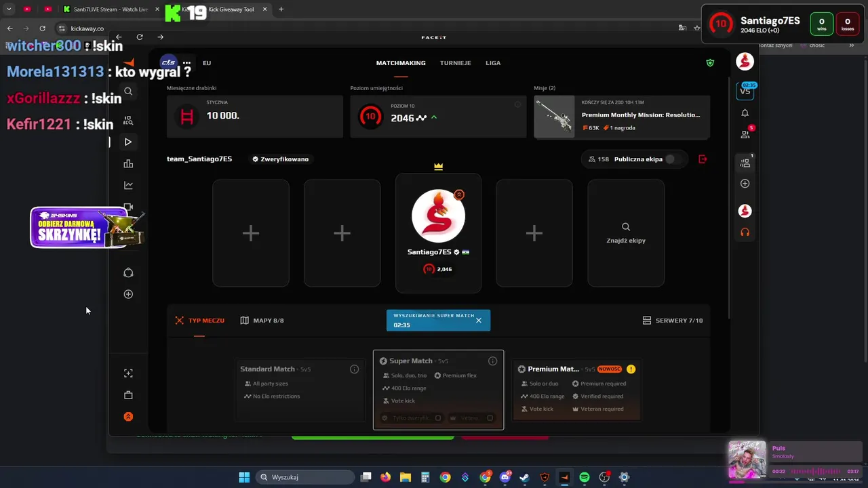
Task: Bookmark page with browser star icon
Action: [x=696, y=28]
